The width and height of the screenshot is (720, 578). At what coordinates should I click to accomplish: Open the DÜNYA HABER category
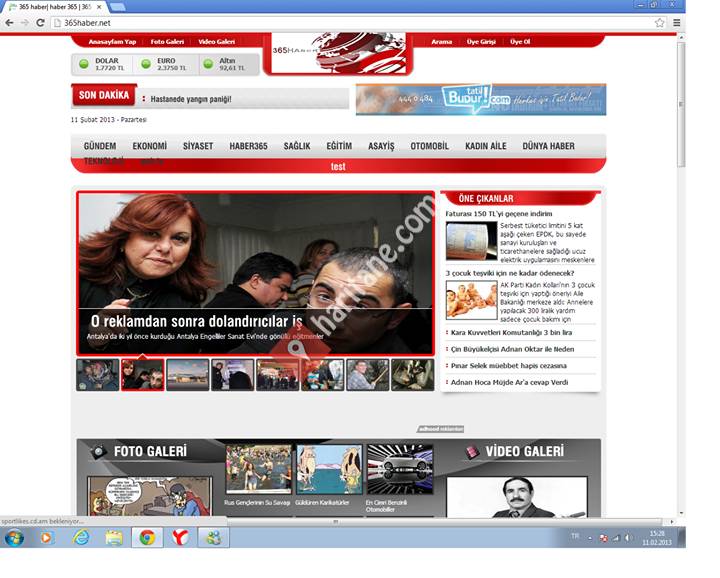click(x=548, y=146)
